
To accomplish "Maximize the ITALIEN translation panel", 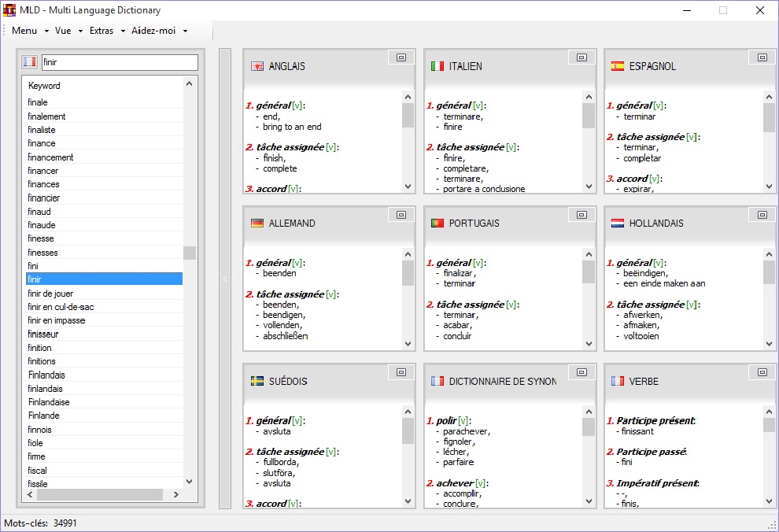I will (x=581, y=57).
